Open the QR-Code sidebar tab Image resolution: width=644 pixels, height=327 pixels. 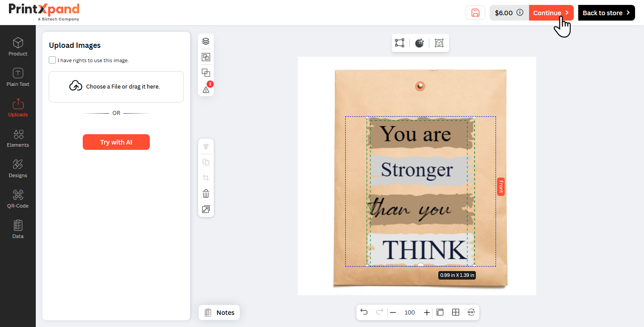pyautogui.click(x=18, y=199)
